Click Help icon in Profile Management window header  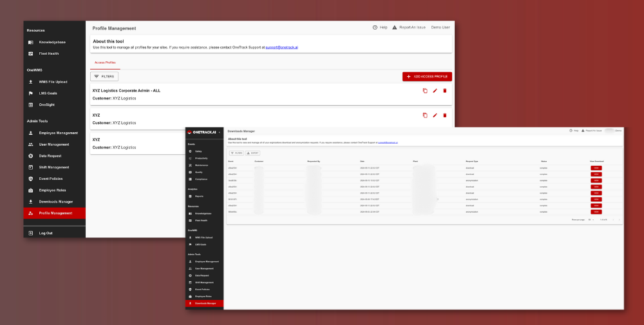[375, 28]
